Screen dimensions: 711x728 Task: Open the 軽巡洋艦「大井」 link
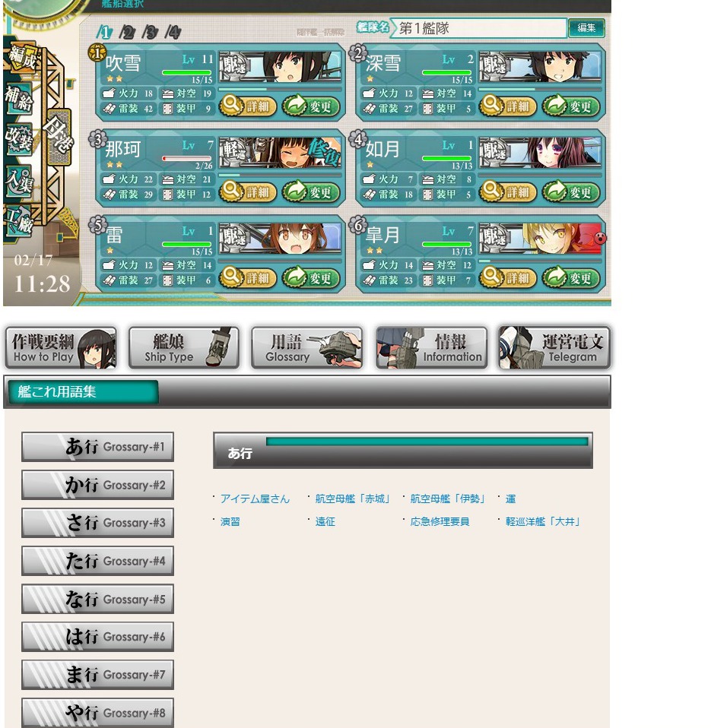[543, 521]
